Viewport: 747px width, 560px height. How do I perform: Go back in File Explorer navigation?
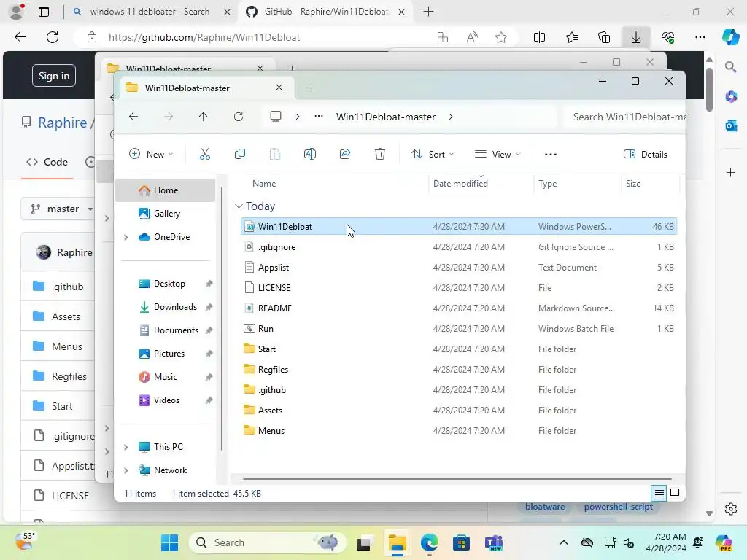tap(133, 117)
